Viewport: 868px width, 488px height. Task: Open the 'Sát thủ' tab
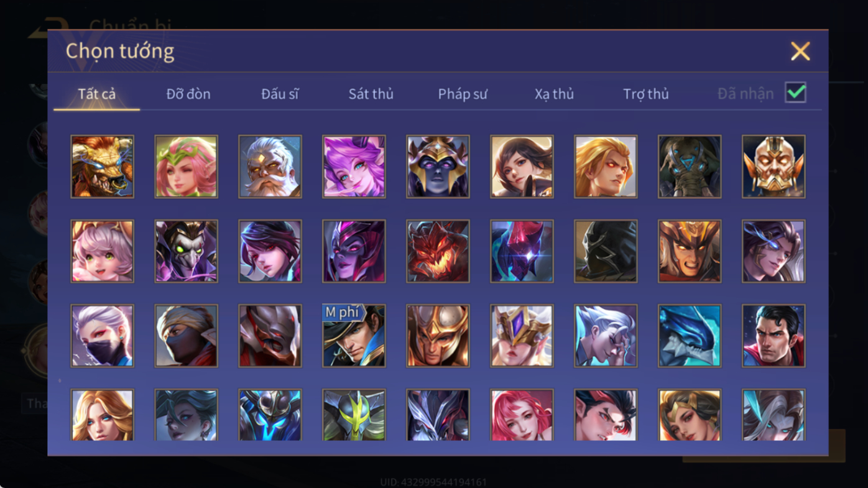click(371, 94)
